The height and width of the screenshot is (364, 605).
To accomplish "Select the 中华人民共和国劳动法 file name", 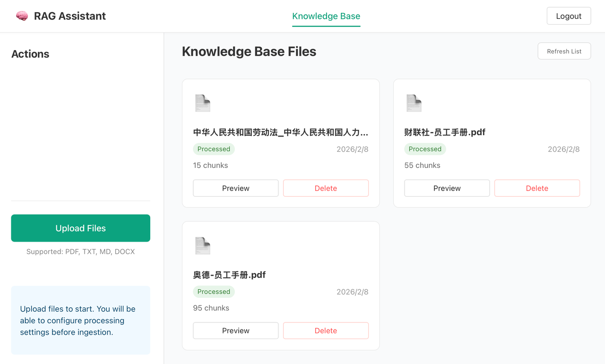I will [x=281, y=132].
